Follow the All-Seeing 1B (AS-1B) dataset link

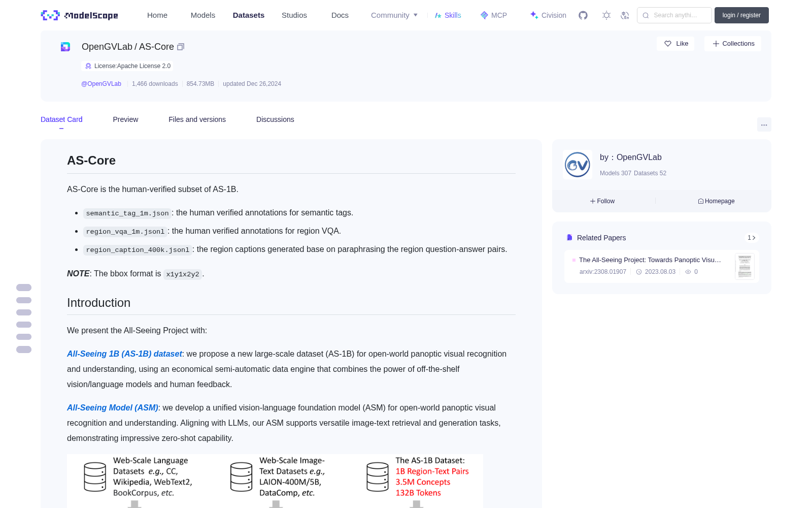(x=124, y=354)
